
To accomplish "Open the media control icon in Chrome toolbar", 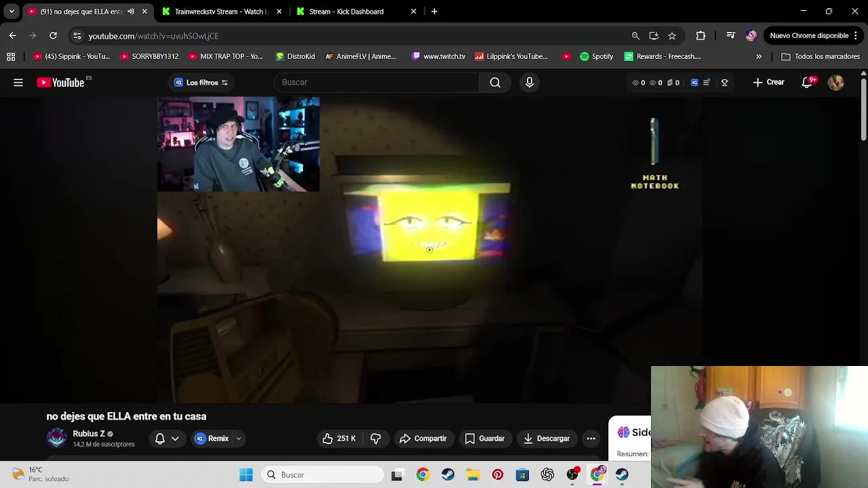I will 730,36.
